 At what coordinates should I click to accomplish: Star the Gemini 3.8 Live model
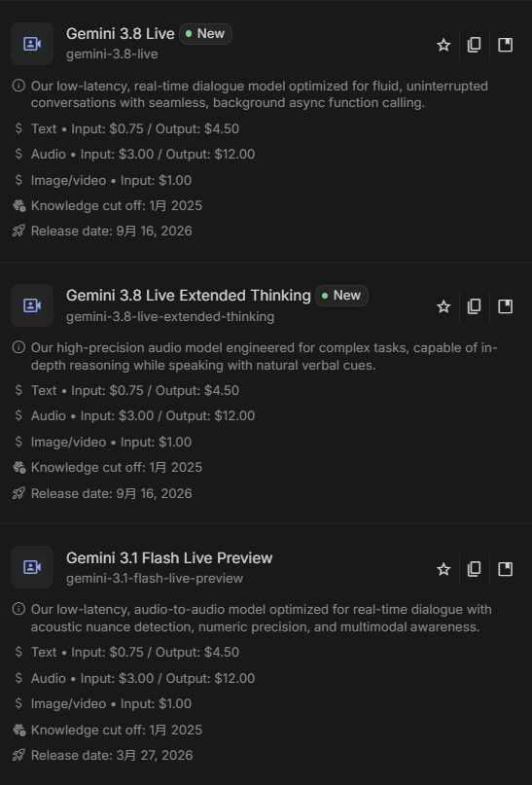[x=443, y=45]
